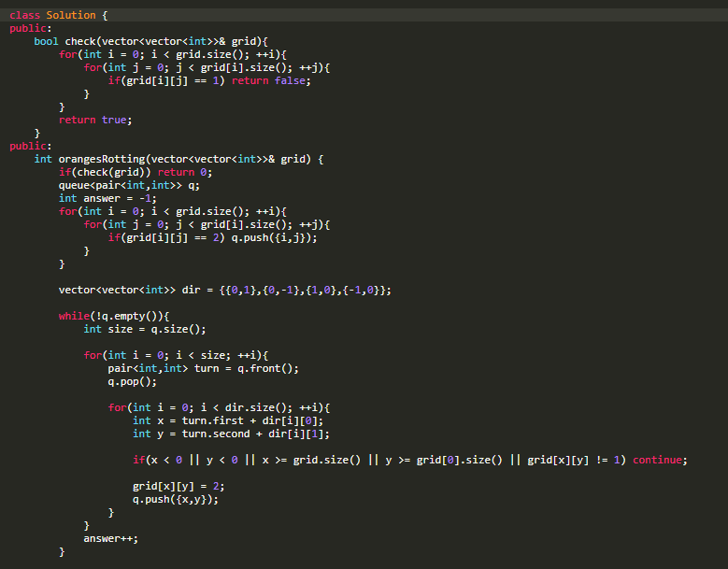Image resolution: width=728 pixels, height=569 pixels.
Task: Click the q.push({x,y}) call
Action: click(x=176, y=499)
